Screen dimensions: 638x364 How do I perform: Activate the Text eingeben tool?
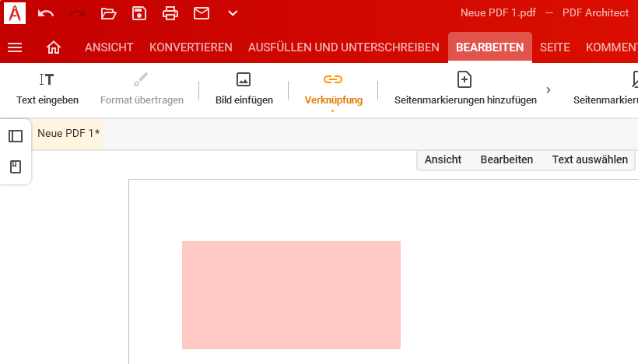coord(47,89)
